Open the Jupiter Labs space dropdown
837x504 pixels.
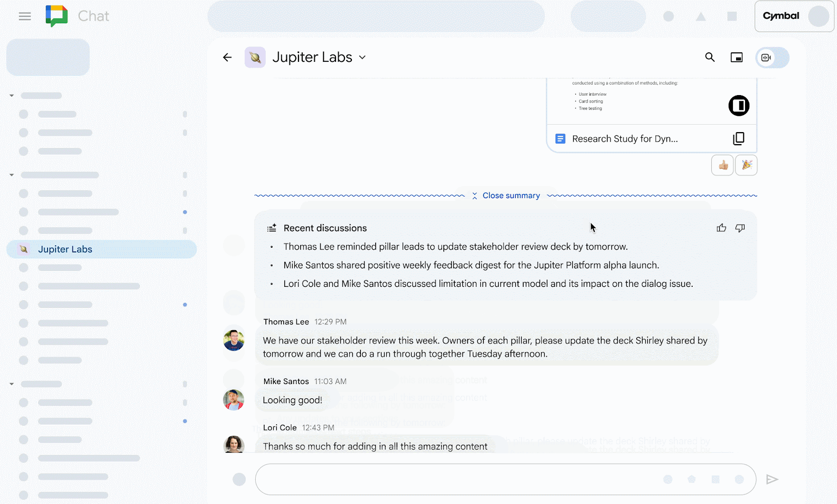coord(362,58)
